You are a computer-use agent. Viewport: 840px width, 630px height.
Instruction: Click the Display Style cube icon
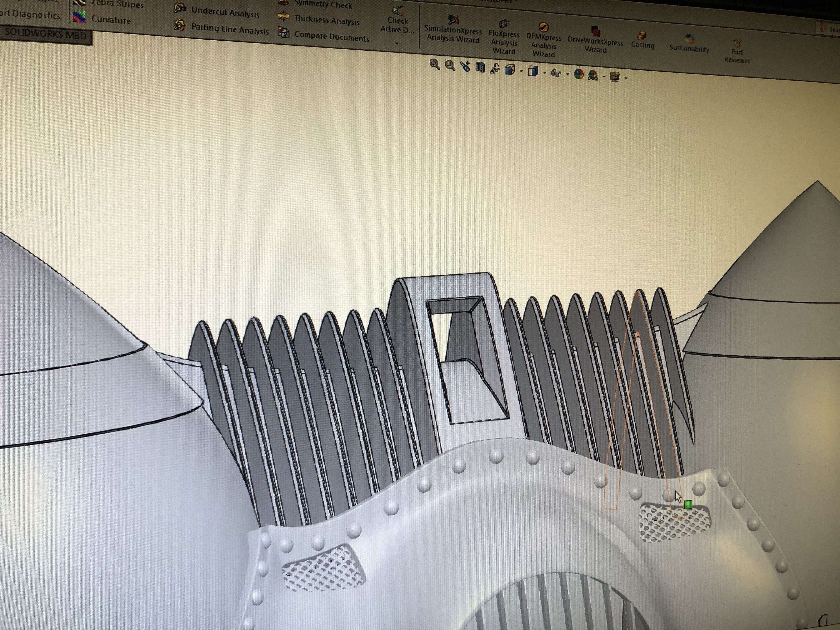[x=533, y=71]
